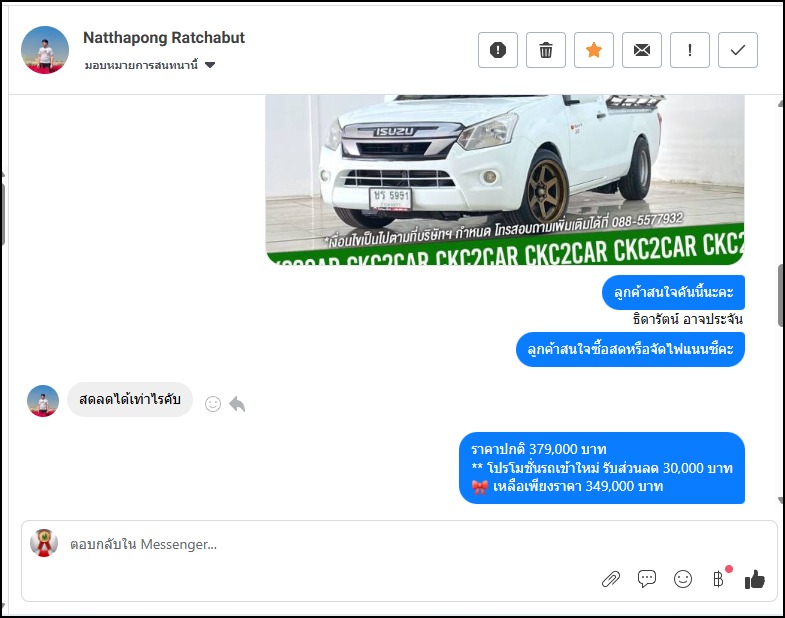785x618 pixels.
Task: Open saved replies speech bubble icon
Action: point(647,579)
